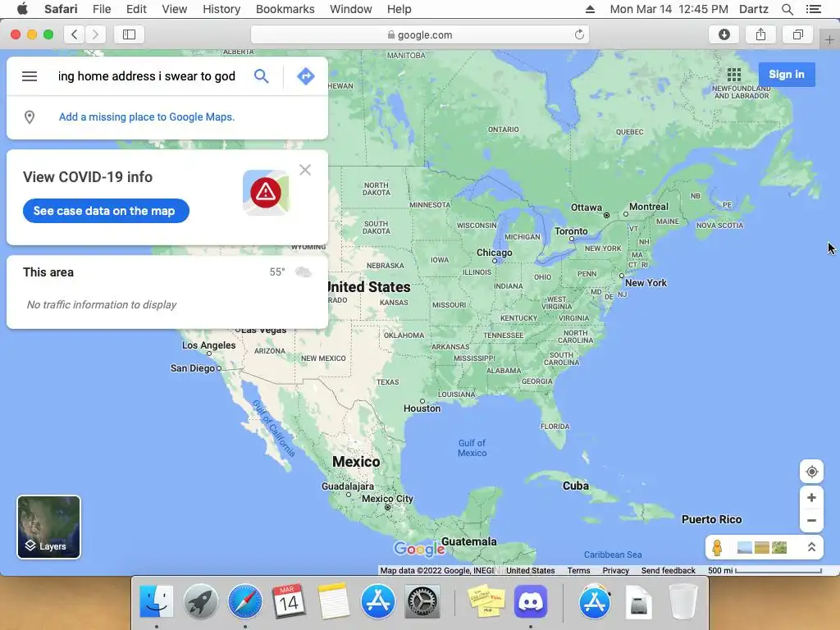Click the Toronto label on the map
The image size is (840, 630).
pyautogui.click(x=571, y=231)
